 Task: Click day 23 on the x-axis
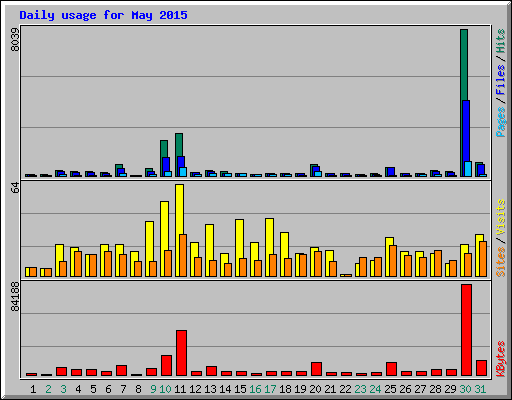point(360,389)
